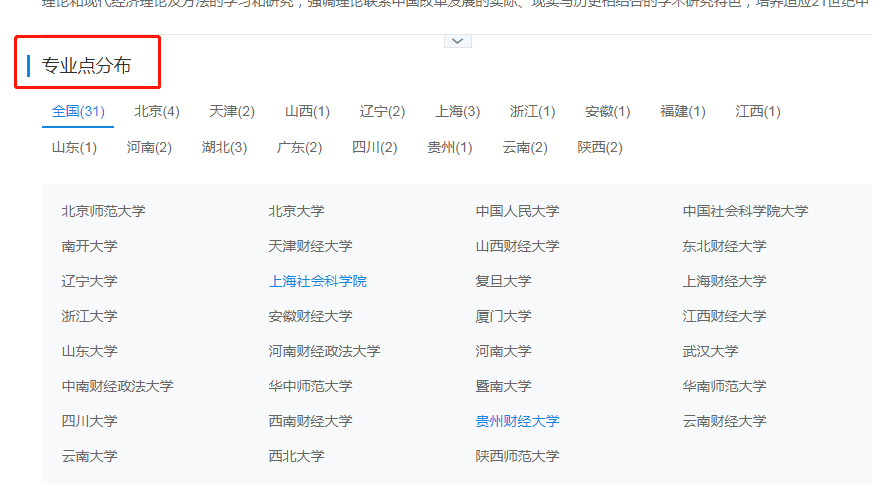This screenshot has height=496, width=890.
Task: Open the 山西(1) region tab
Action: (x=307, y=111)
